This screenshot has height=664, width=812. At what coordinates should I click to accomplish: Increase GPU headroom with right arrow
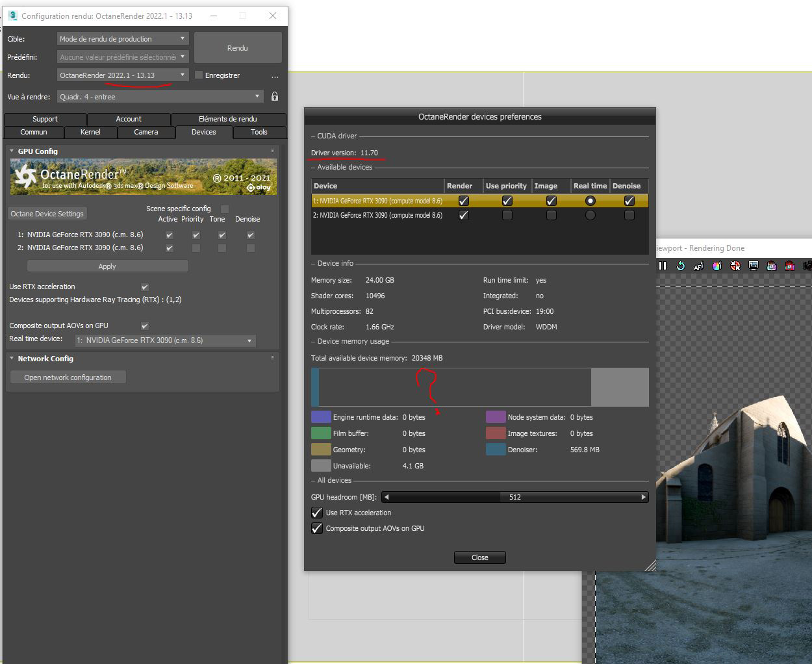pos(644,497)
